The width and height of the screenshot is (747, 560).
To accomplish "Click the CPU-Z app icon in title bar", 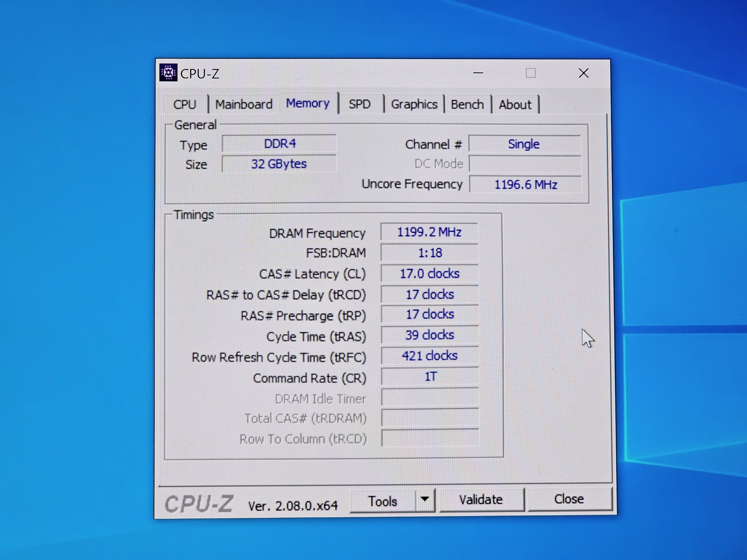I will point(168,73).
